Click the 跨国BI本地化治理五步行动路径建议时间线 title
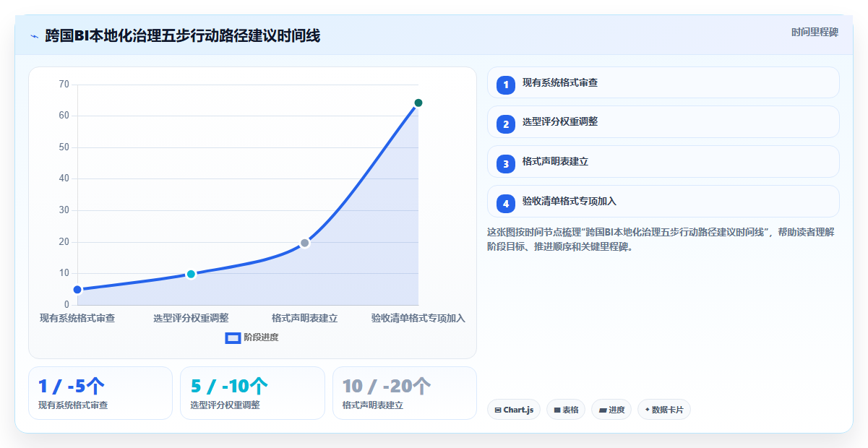Image resolution: width=868 pixels, height=448 pixels. 183,35
